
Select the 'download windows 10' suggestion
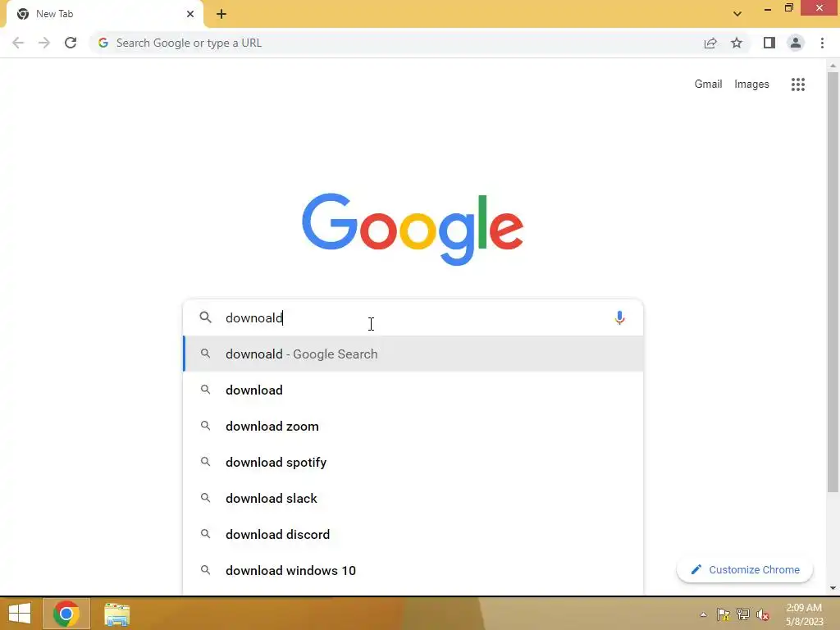(x=413, y=571)
